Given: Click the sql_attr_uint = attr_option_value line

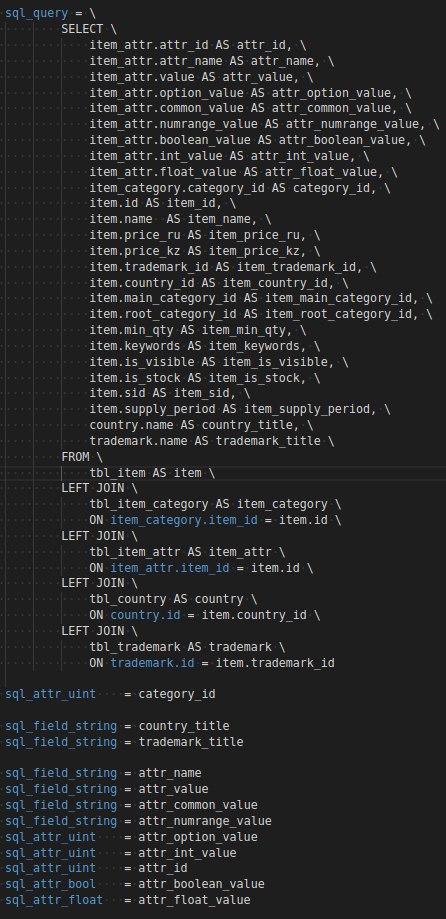Looking at the screenshot, I should click(x=131, y=836).
